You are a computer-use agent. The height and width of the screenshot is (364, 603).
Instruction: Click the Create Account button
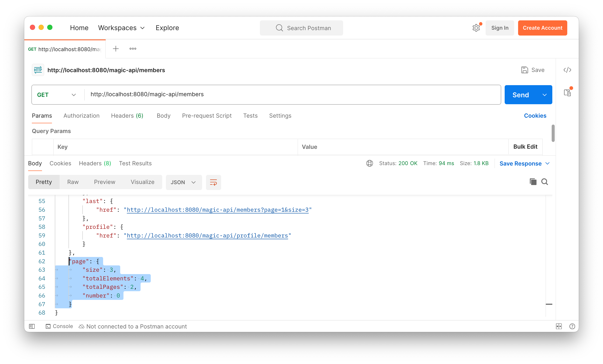[542, 28]
